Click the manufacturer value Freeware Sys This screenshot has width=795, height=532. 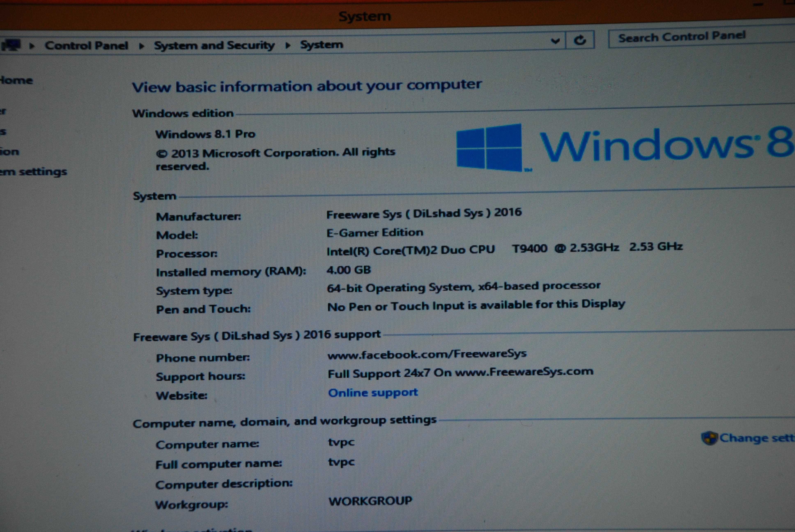click(424, 213)
